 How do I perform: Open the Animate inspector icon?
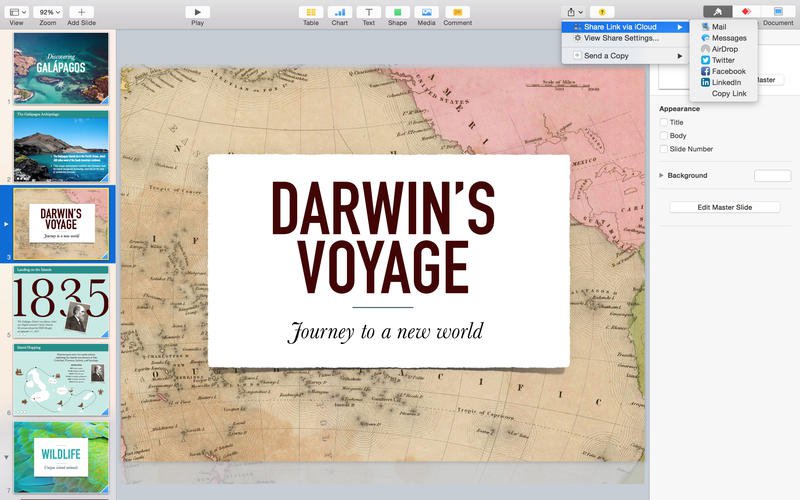coord(745,11)
